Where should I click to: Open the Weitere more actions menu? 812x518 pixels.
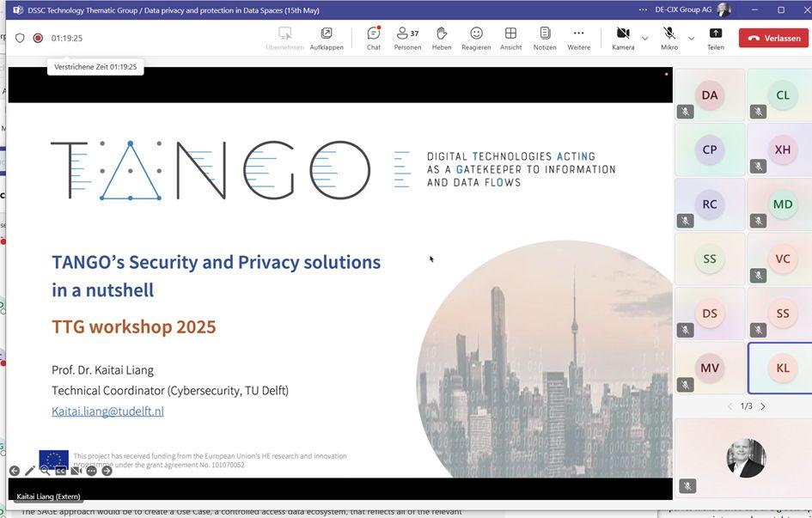[x=578, y=38]
